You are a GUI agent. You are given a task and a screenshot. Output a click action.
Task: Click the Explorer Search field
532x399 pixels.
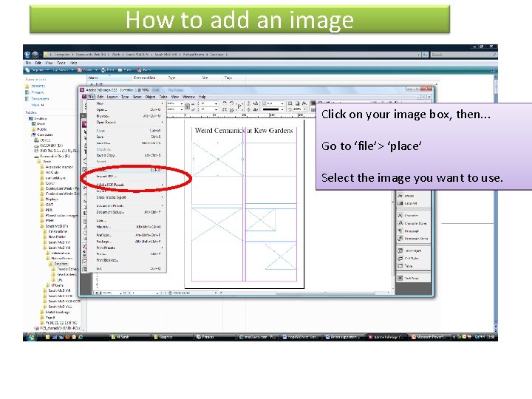[x=463, y=54]
